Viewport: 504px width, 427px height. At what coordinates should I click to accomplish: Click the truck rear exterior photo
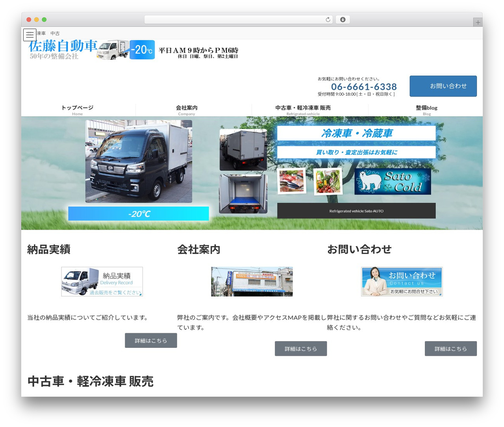[x=243, y=150]
